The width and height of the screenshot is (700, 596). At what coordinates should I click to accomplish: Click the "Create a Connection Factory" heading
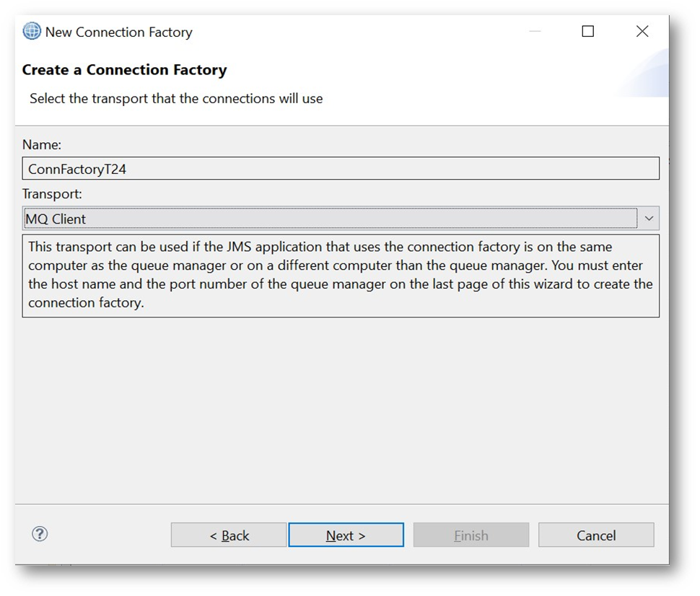[124, 70]
